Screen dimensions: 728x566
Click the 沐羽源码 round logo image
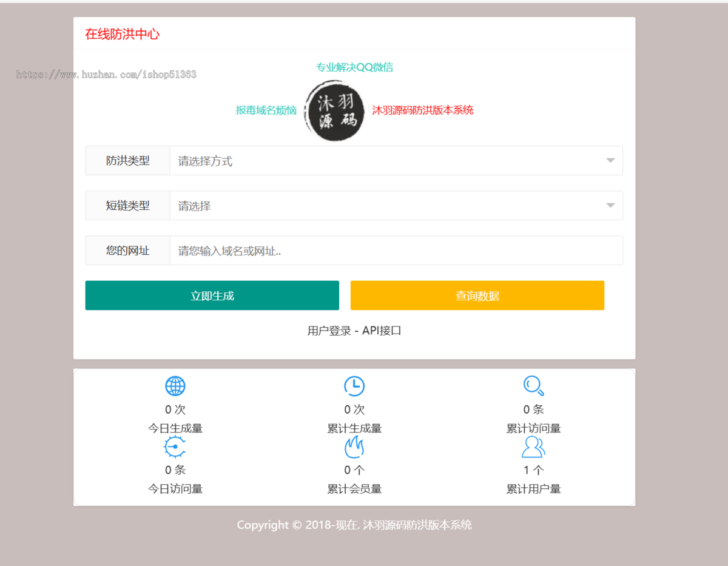(x=335, y=110)
